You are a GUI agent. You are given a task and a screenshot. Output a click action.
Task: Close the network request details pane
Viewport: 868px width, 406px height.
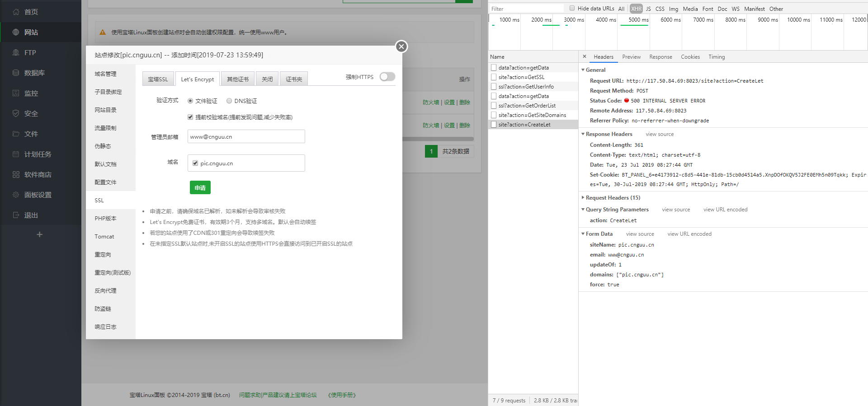pos(585,56)
